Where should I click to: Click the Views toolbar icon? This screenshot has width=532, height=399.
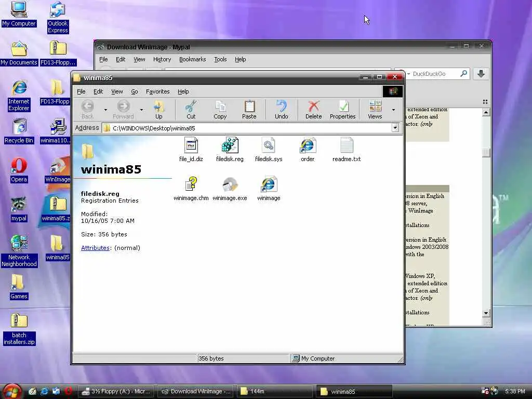375,110
